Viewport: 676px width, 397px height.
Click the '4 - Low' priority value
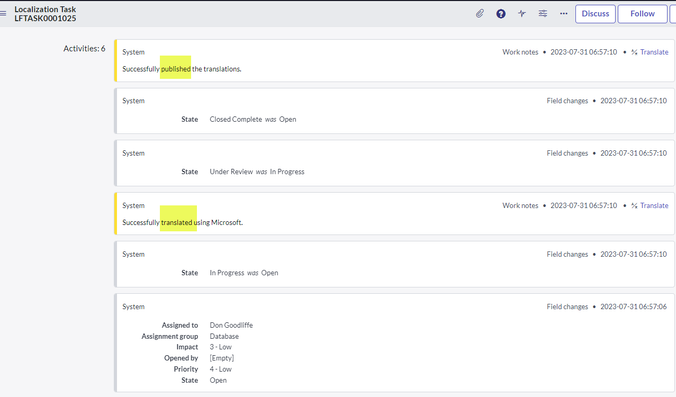click(x=221, y=369)
